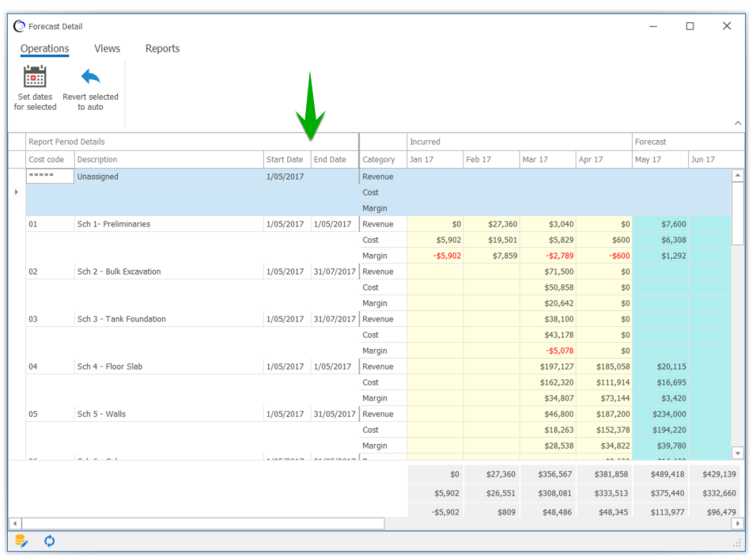
Task: Click the horizontal scrollbar right arrow
Action: coord(737,523)
